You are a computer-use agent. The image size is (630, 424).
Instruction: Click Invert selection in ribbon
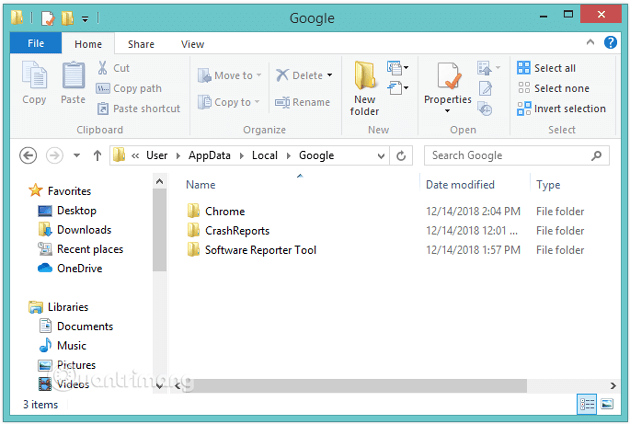click(561, 108)
